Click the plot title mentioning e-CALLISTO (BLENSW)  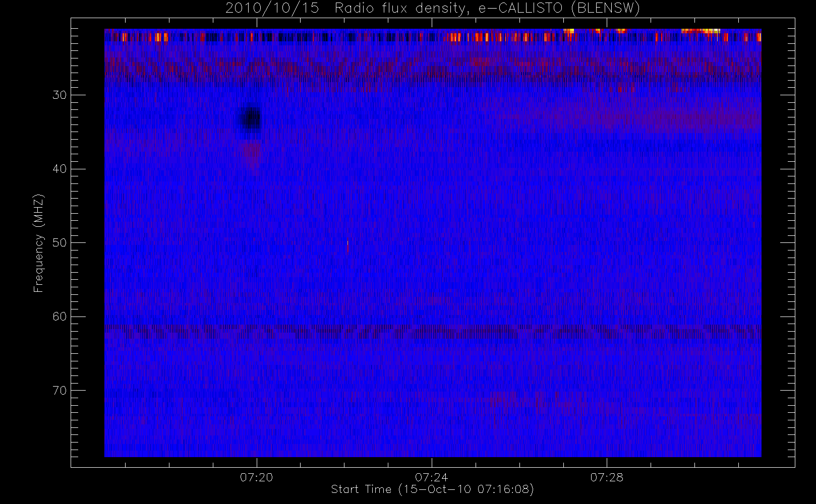pyautogui.click(x=433, y=8)
